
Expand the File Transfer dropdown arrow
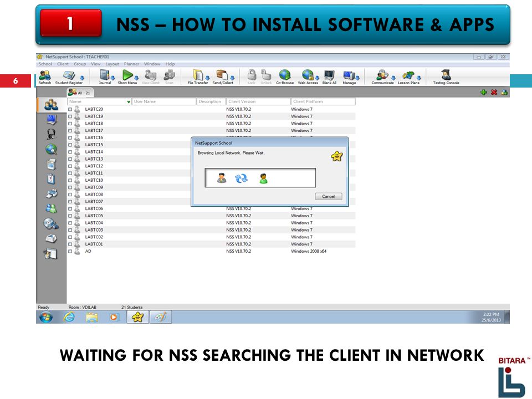coord(207,78)
